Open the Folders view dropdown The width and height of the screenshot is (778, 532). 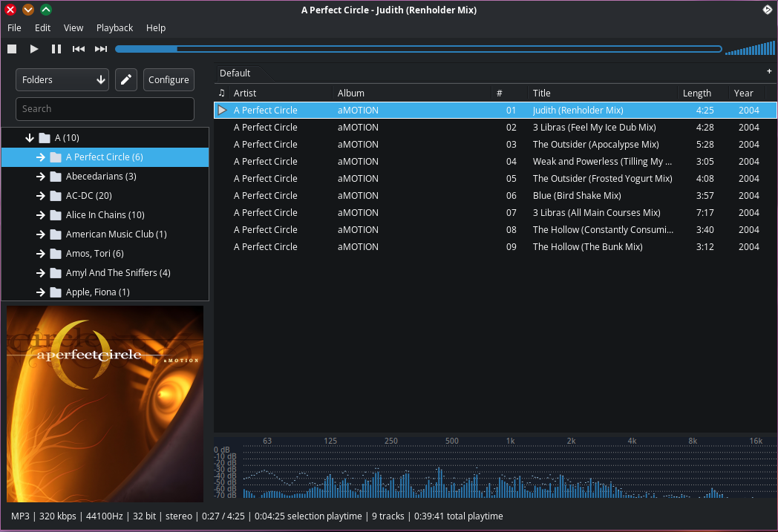tap(62, 79)
